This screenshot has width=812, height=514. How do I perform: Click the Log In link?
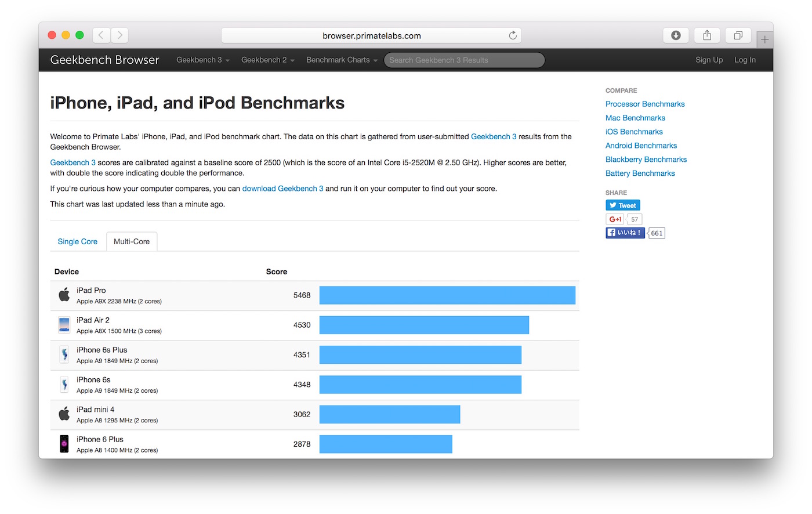[x=745, y=60]
